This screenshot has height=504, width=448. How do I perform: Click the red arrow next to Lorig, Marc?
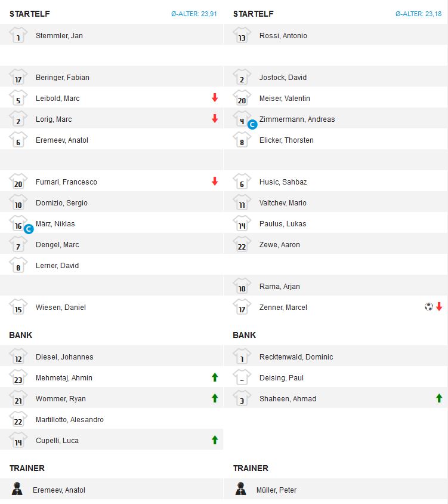click(215, 119)
